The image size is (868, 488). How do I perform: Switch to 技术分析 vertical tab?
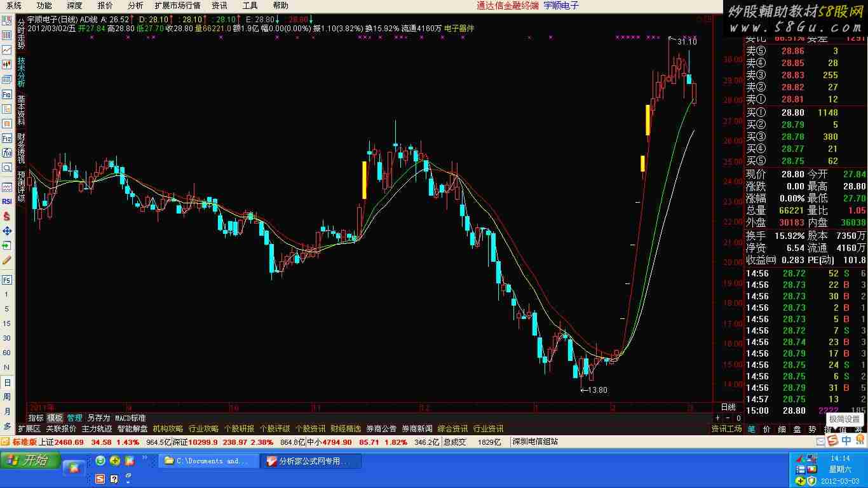(21, 72)
